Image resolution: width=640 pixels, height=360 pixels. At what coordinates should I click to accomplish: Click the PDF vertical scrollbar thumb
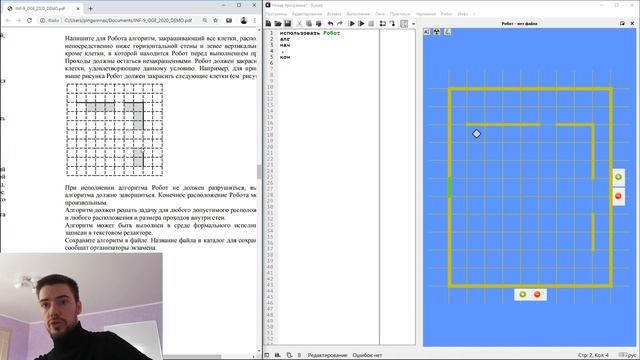pos(259,172)
